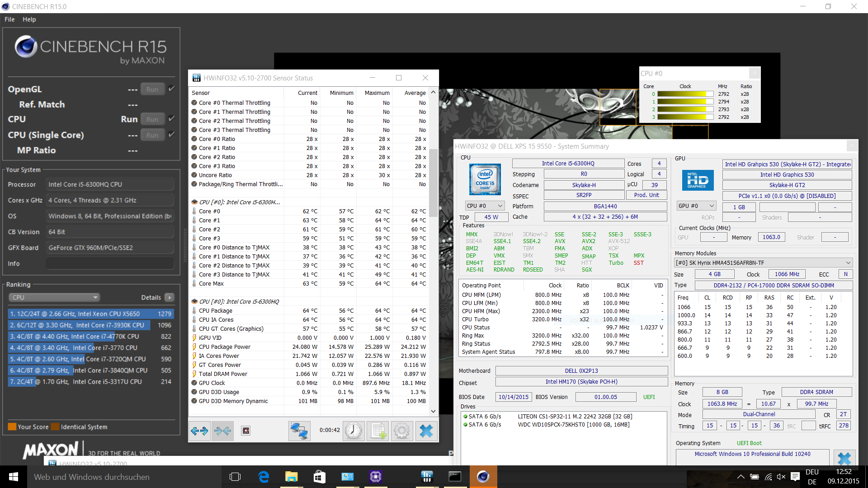Open the CPU #0 selector dropdown
868x488 pixels.
[485, 206]
